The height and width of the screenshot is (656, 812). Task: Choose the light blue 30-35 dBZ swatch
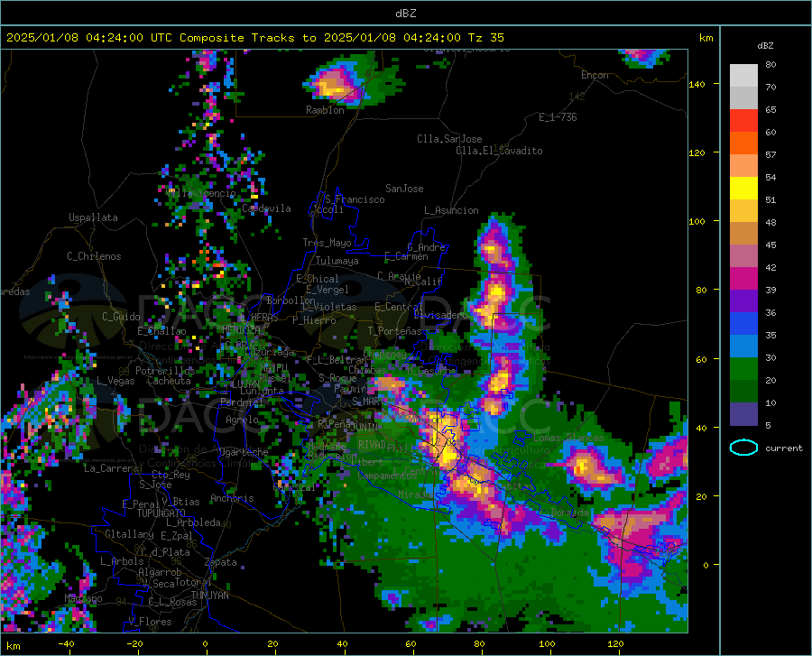coord(743,346)
